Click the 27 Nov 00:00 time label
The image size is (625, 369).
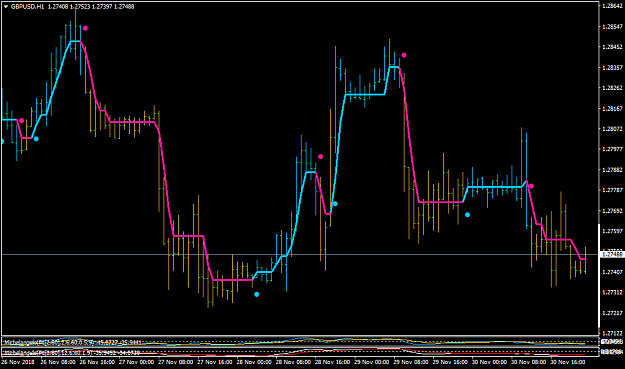click(136, 362)
